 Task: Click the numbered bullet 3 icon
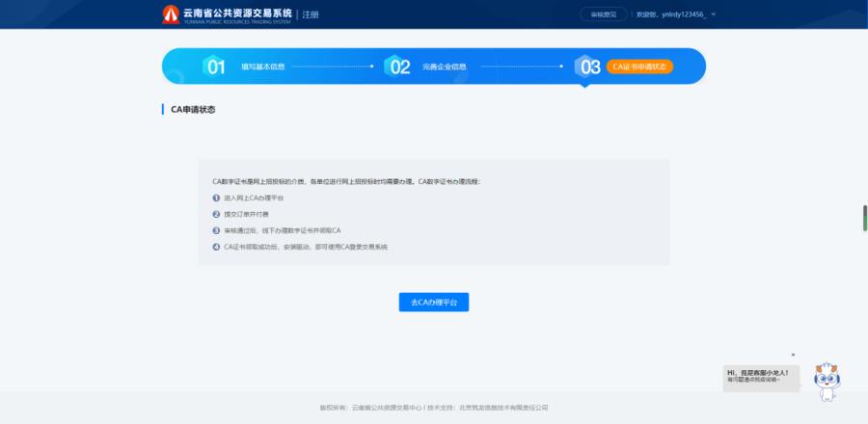tap(216, 230)
